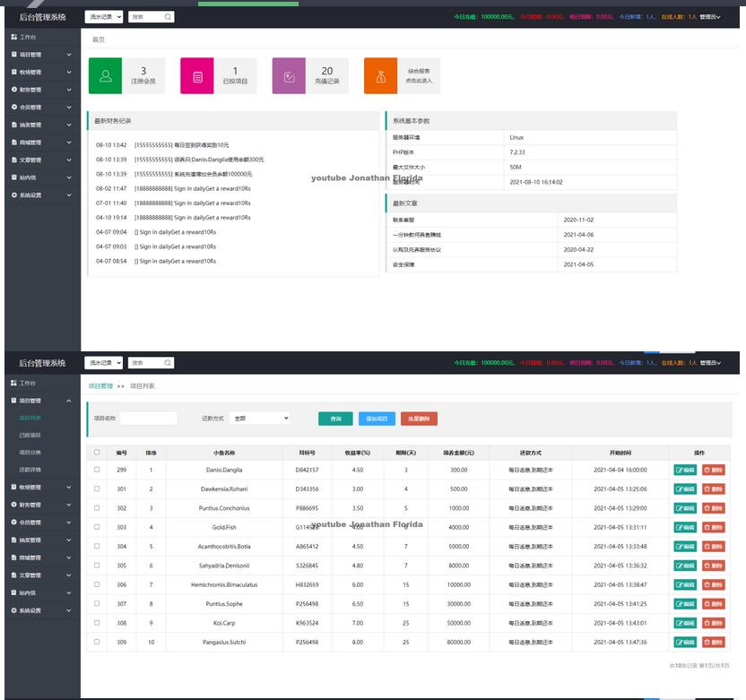Click the 项目名称 text input field
The image size is (746, 700).
coord(148,419)
